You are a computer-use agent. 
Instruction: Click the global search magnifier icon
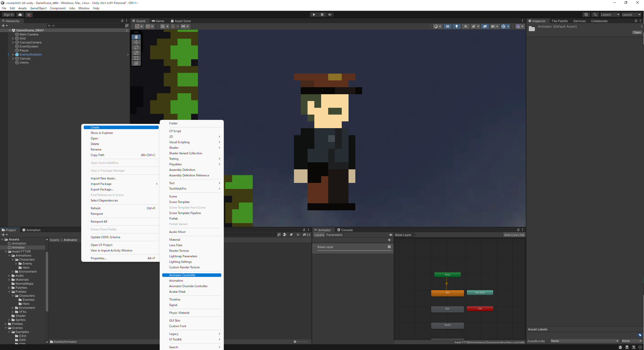[595, 15]
